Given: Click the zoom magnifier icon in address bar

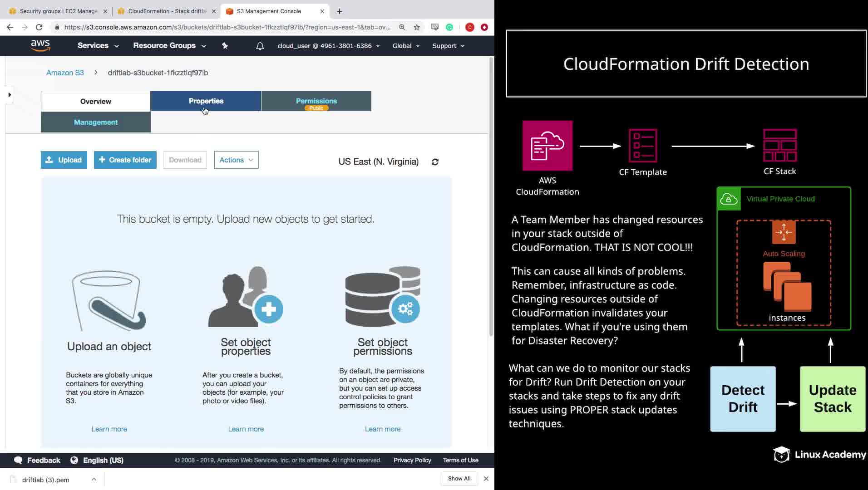Looking at the screenshot, I should tap(402, 27).
